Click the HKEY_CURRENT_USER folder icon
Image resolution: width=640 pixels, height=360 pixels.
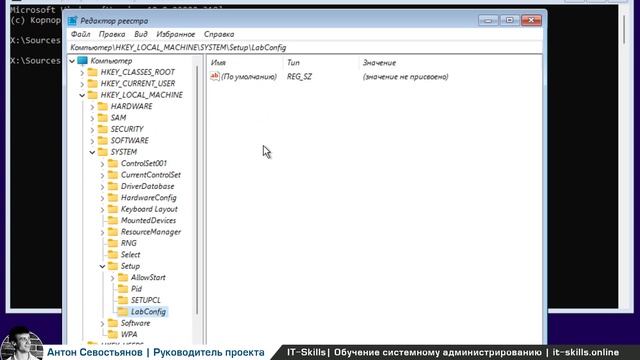93,83
